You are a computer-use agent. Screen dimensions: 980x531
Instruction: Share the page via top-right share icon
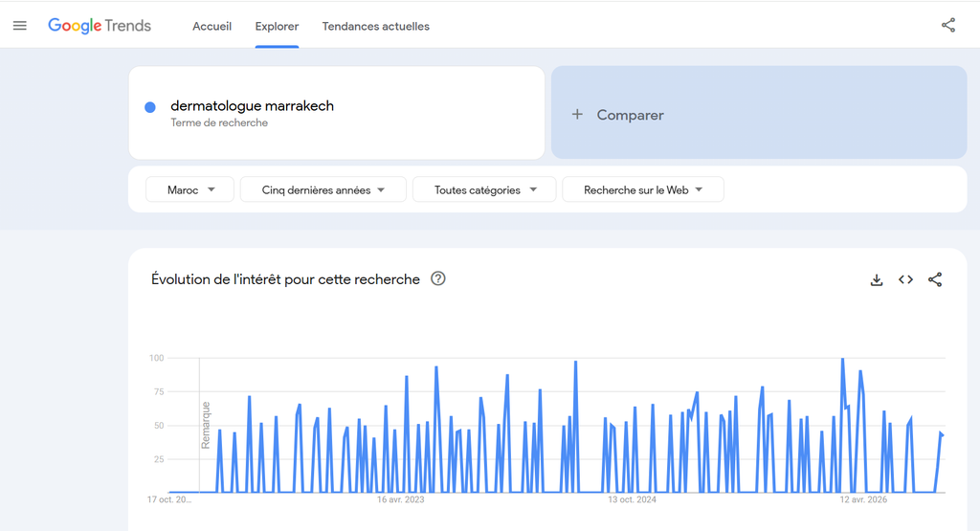click(948, 25)
